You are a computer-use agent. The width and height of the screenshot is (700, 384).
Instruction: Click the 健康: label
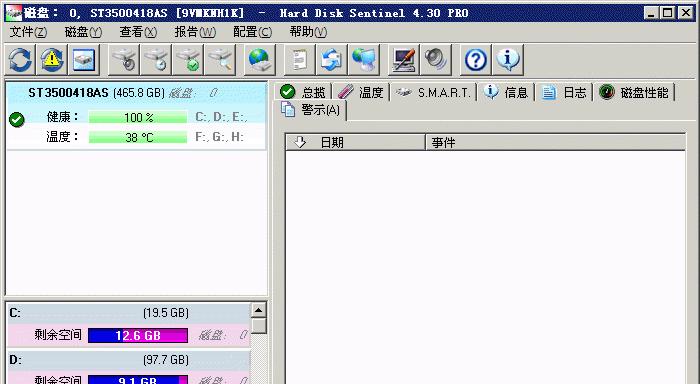62,117
